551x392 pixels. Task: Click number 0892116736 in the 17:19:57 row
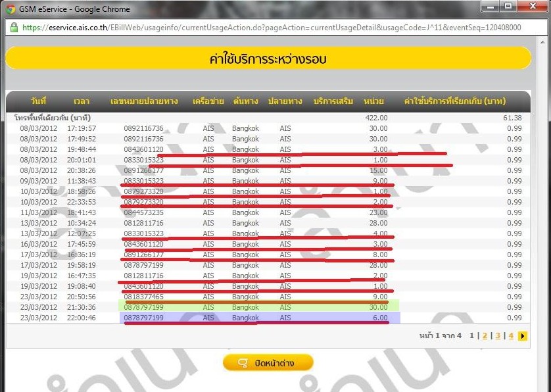click(x=143, y=128)
